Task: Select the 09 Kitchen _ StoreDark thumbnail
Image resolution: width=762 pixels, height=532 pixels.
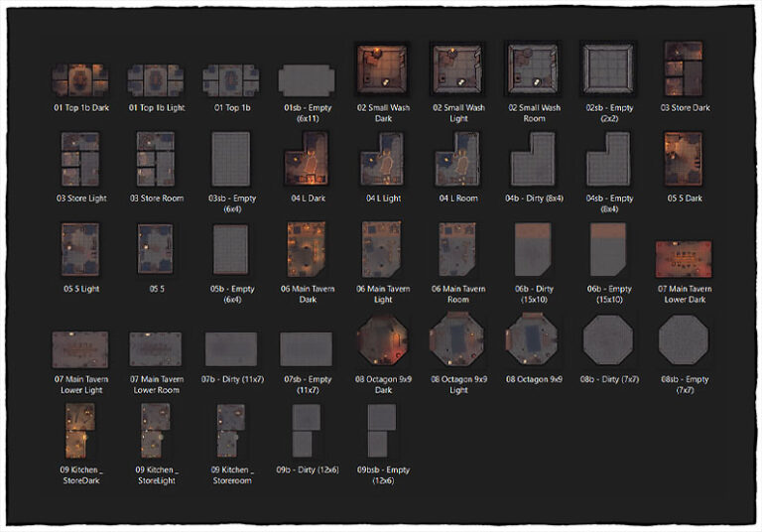Action: pos(80,431)
